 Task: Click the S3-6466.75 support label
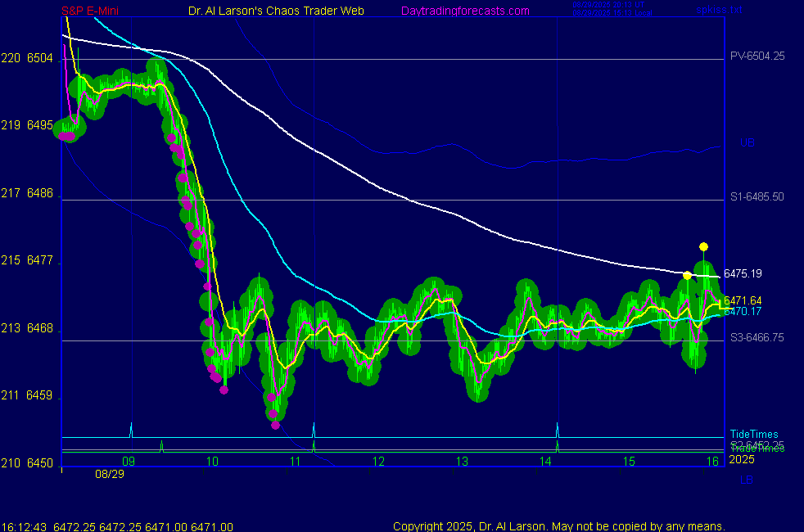pyautogui.click(x=757, y=337)
